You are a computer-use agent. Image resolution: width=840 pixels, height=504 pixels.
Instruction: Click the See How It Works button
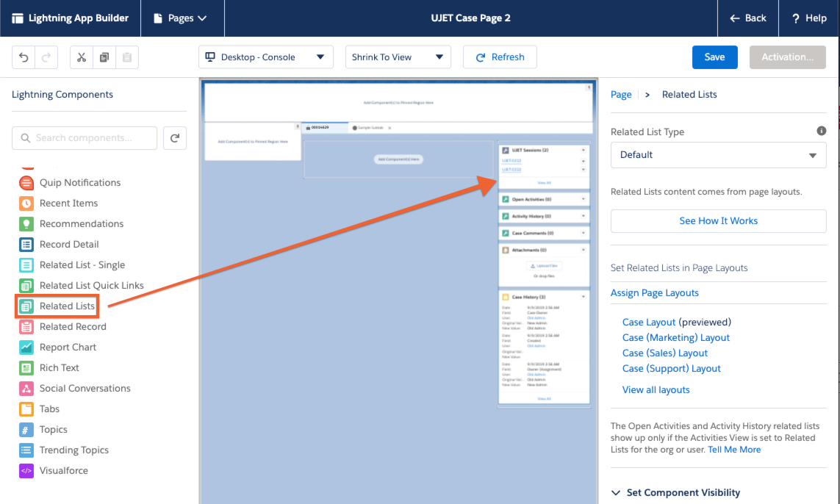tap(718, 221)
